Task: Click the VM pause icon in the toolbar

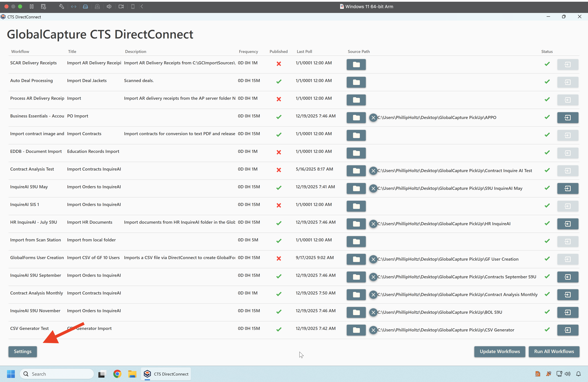Action: pyautogui.click(x=32, y=6)
